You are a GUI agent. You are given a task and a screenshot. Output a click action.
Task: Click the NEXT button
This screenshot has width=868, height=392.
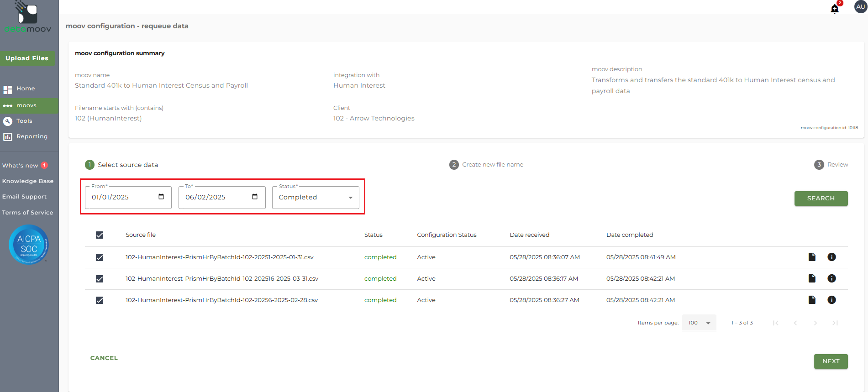(x=831, y=361)
